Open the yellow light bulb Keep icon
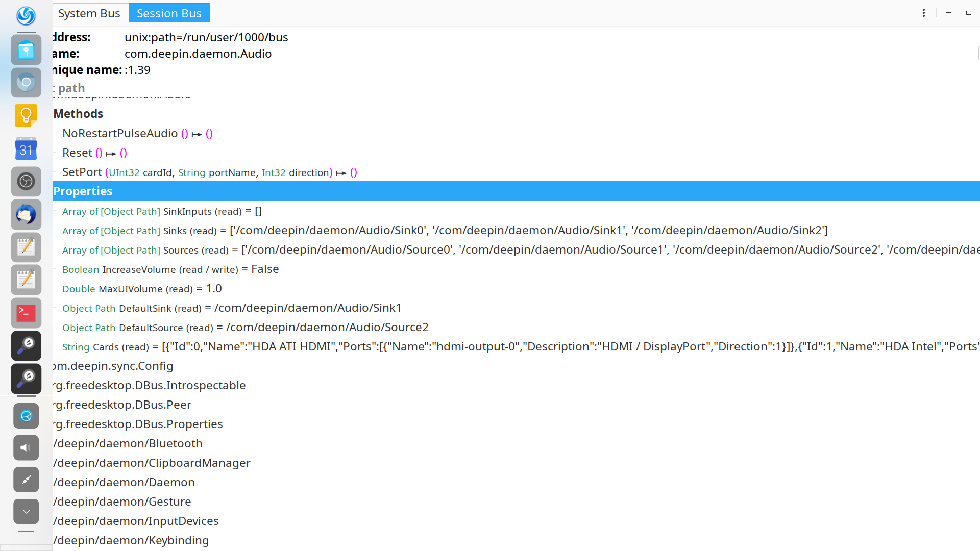The height and width of the screenshot is (551, 980). coord(26,115)
